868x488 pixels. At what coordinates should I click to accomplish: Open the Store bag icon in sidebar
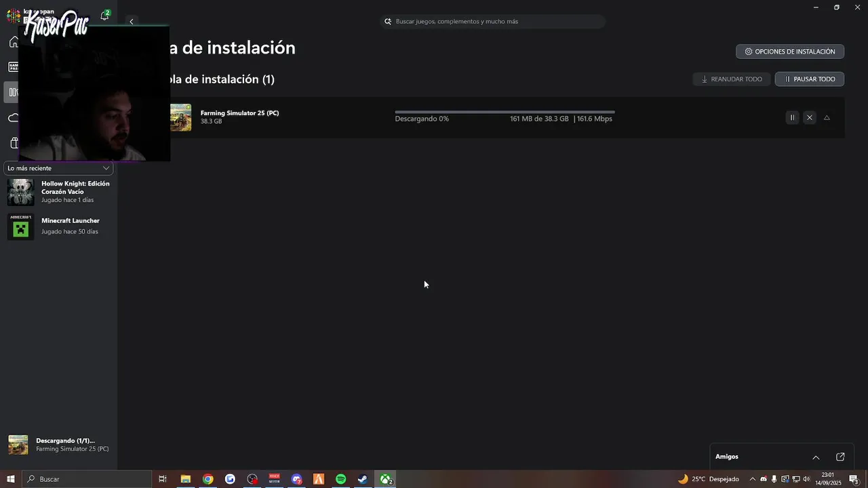[14, 143]
